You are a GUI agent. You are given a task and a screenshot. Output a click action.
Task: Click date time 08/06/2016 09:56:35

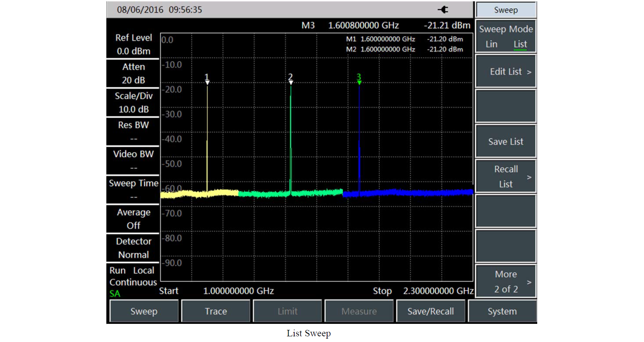pyautogui.click(x=159, y=10)
